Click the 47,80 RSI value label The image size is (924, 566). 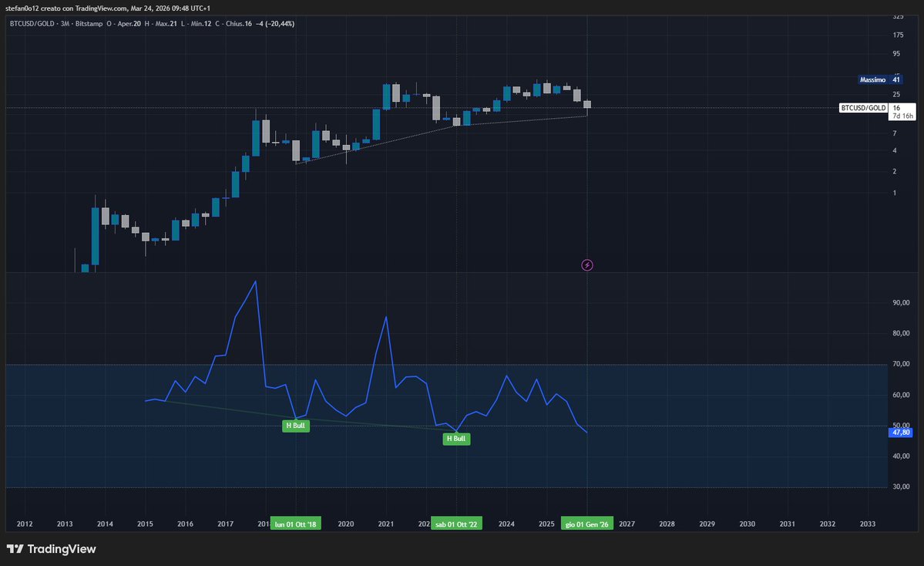coord(901,433)
